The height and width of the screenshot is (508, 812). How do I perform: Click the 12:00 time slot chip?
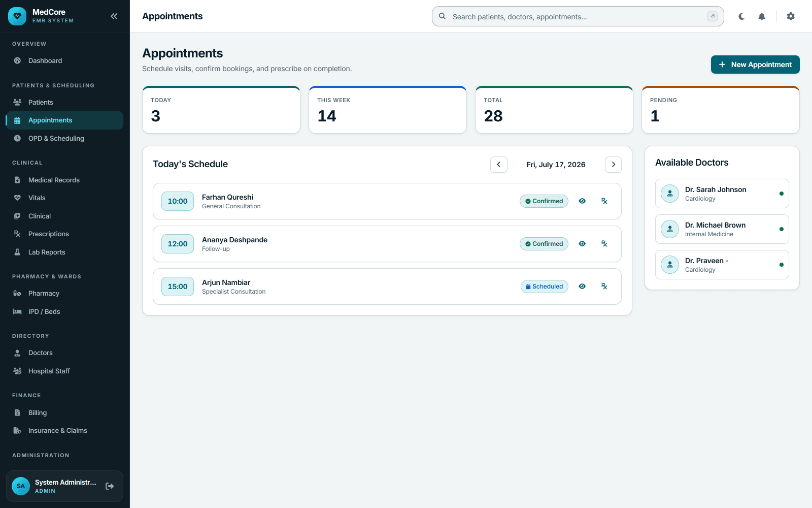[x=178, y=244]
